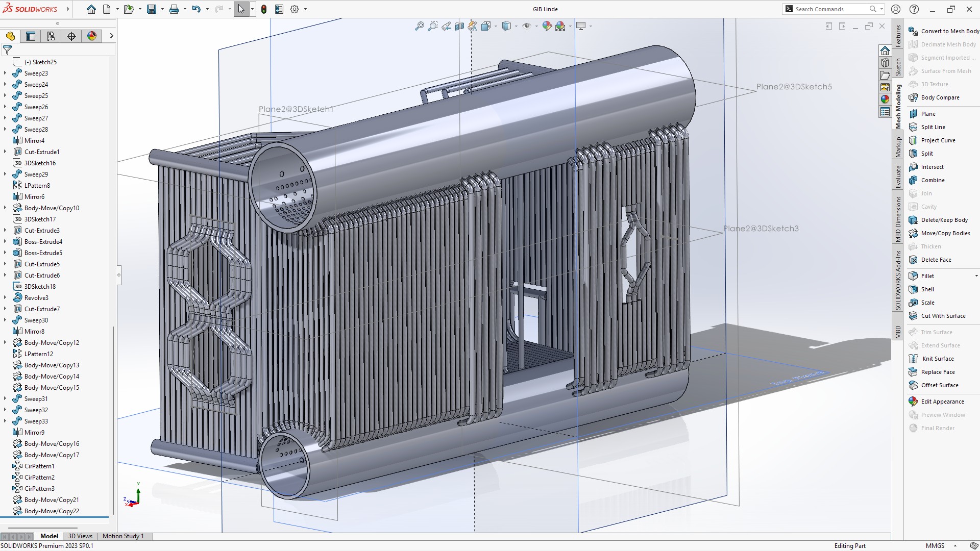
Task: Open the Hide/Show Items eye icon
Action: [x=527, y=26]
